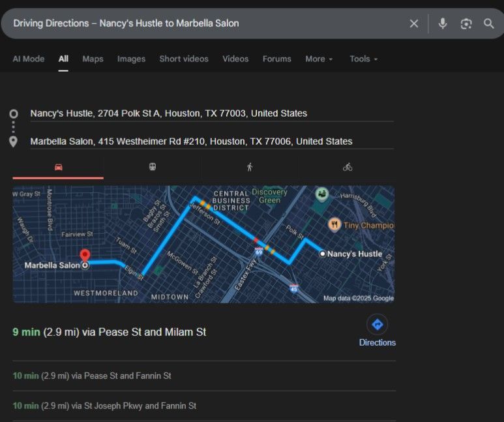
Task: Edit the Marbella Salon destination address field
Action: tap(212, 142)
